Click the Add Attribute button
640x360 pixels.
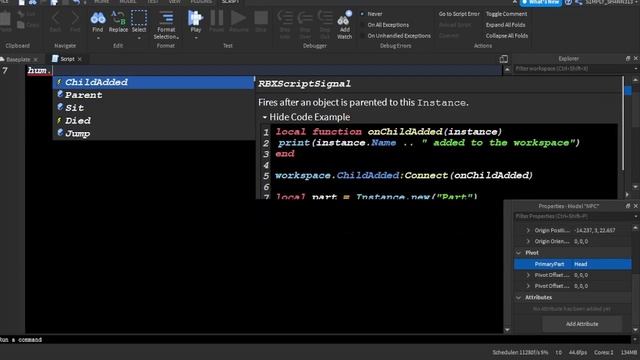[582, 324]
